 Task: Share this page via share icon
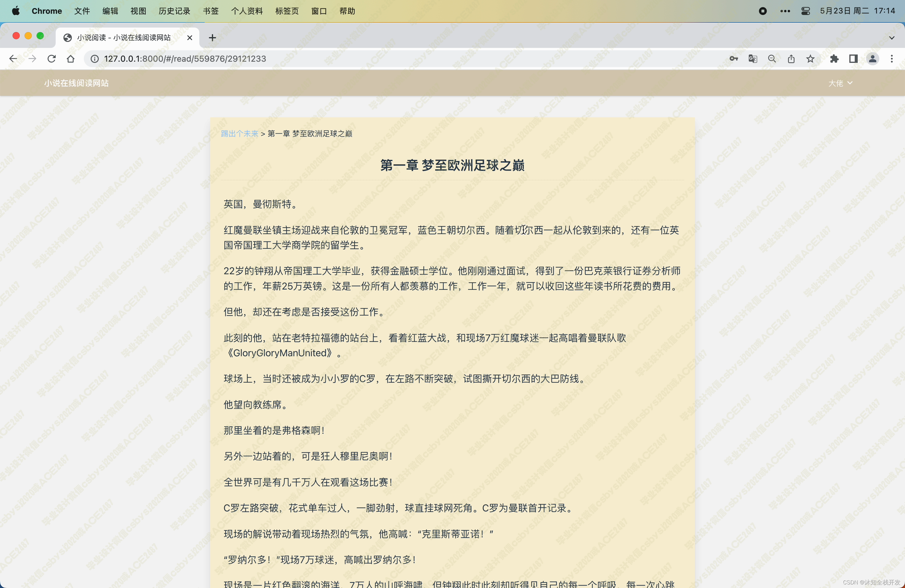(791, 59)
